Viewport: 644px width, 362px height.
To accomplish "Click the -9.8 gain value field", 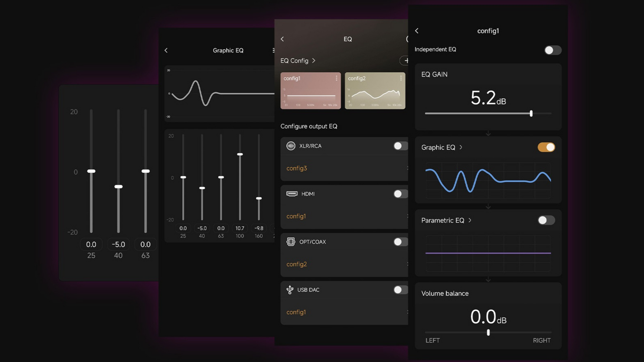I will (259, 228).
